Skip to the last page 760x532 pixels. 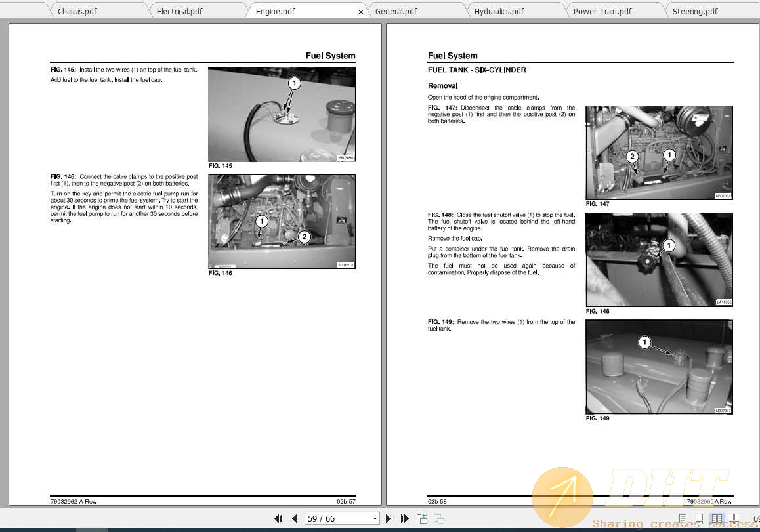click(405, 518)
